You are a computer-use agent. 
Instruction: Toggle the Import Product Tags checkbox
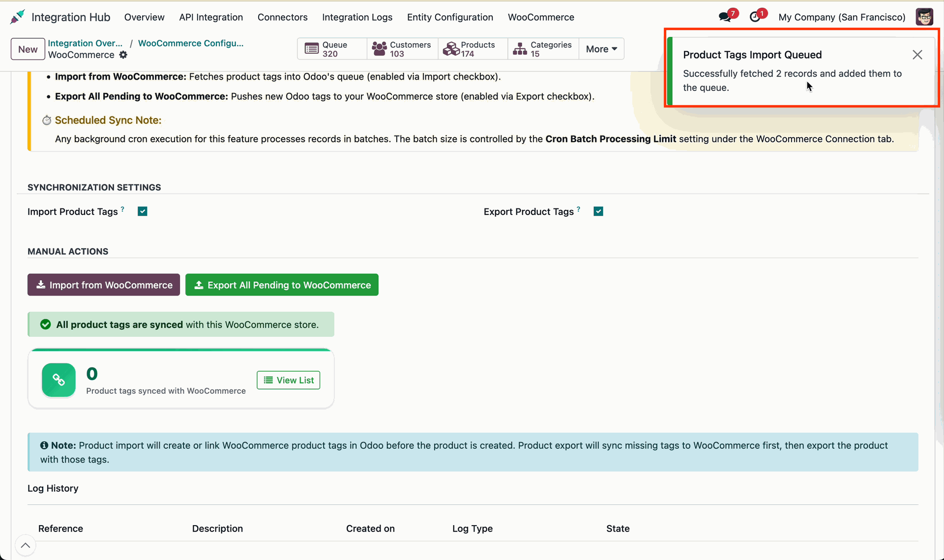pyautogui.click(x=143, y=211)
